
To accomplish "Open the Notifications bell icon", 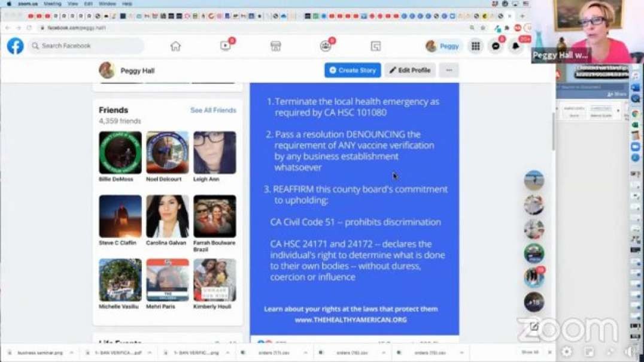I will tap(516, 46).
